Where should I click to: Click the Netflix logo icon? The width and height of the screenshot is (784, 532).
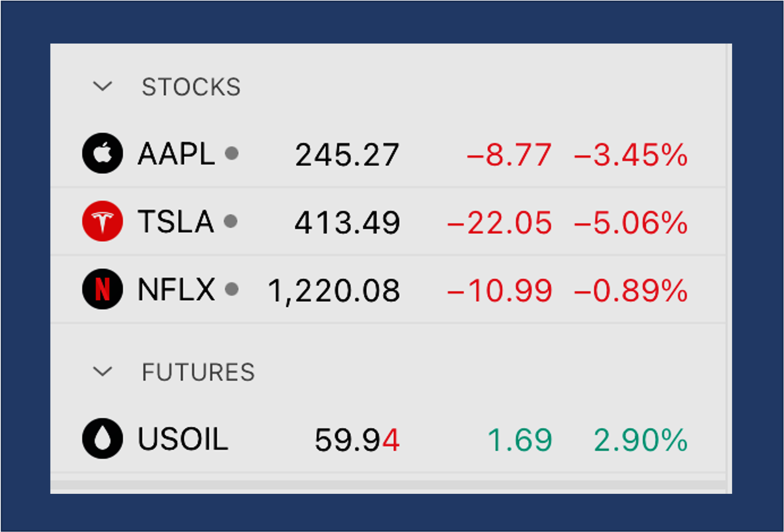103,289
